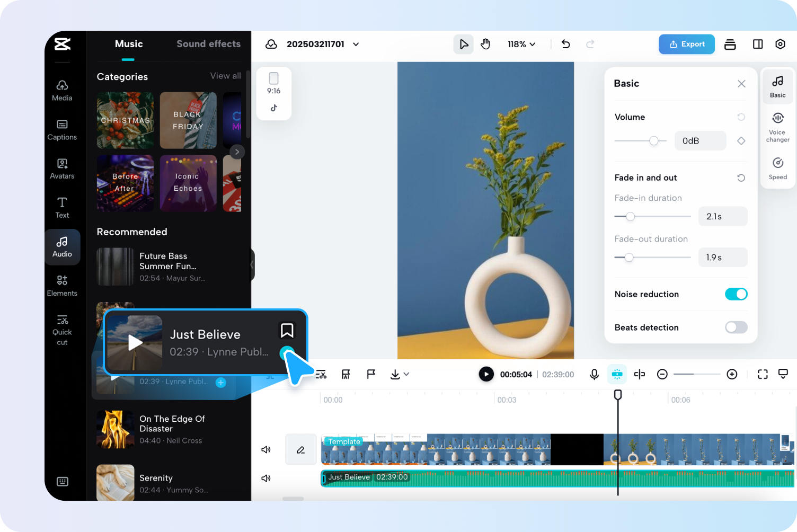Show next music categories
The width and height of the screenshot is (797, 532).
[237, 152]
